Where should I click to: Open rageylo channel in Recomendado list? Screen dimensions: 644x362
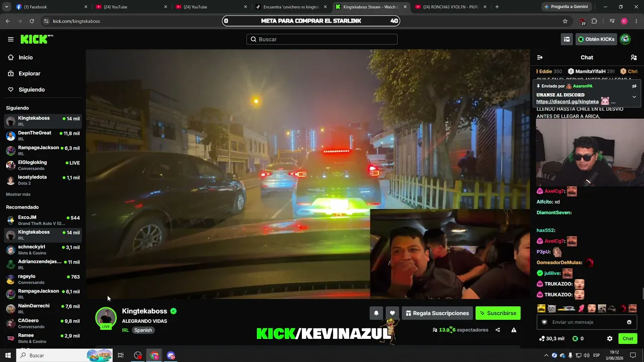pyautogui.click(x=43, y=279)
